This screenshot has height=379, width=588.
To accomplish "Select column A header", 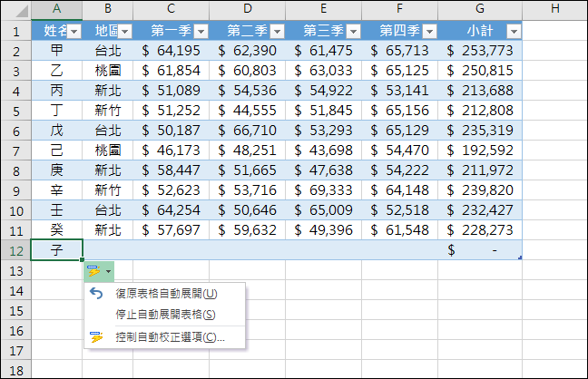I will tap(56, 9).
